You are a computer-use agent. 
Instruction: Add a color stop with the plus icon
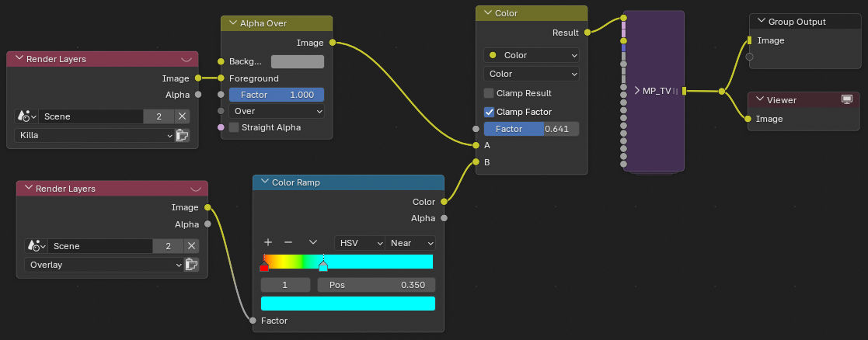click(x=268, y=242)
